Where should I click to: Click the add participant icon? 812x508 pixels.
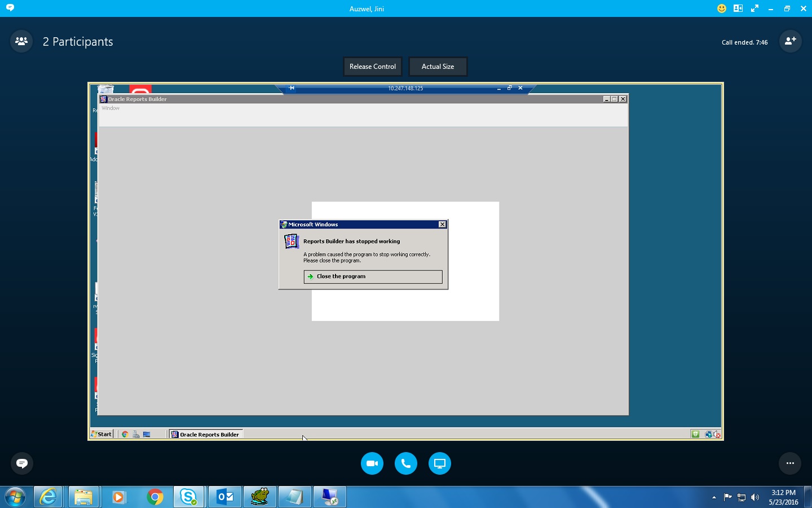(790, 41)
